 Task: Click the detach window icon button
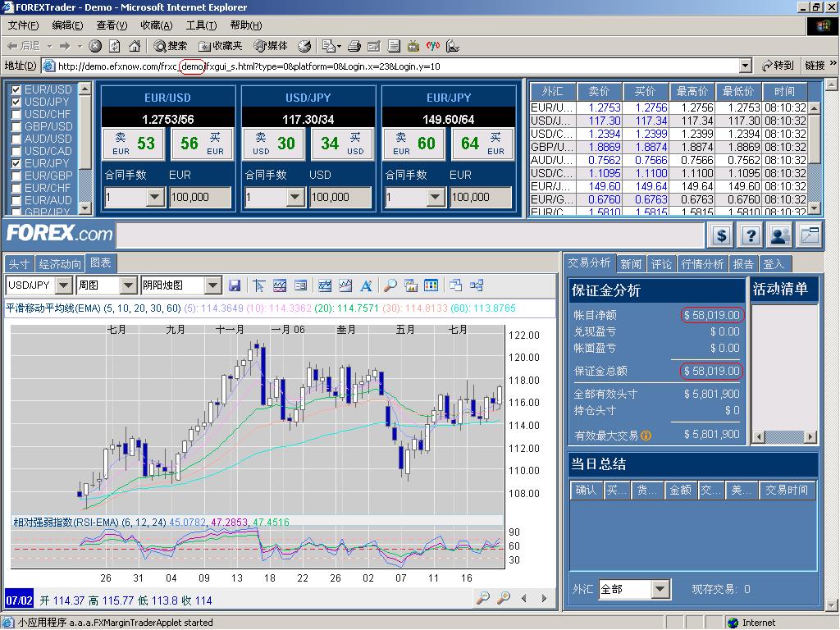810,235
